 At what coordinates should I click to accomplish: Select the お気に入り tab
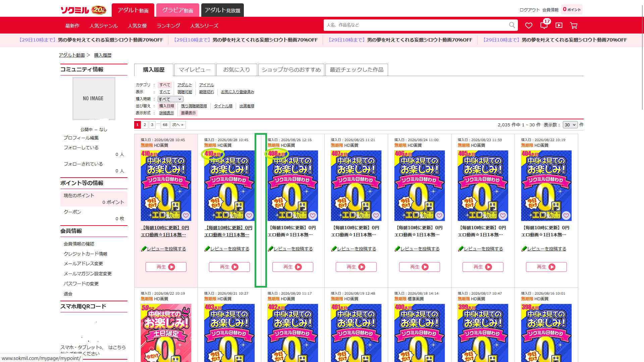tap(237, 70)
